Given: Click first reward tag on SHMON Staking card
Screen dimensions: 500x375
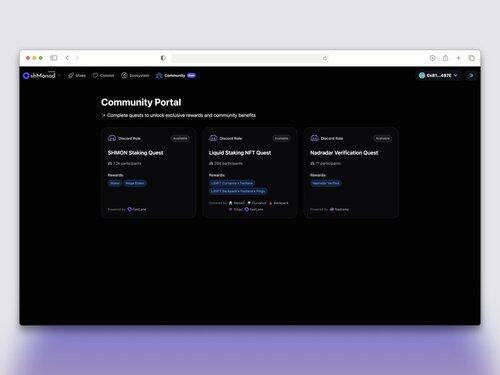Looking at the screenshot, I should pos(115,183).
